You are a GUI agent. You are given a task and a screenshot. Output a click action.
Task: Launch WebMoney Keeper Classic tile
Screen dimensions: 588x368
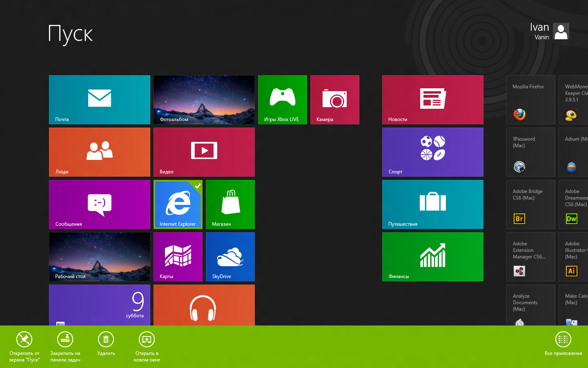[x=573, y=100]
